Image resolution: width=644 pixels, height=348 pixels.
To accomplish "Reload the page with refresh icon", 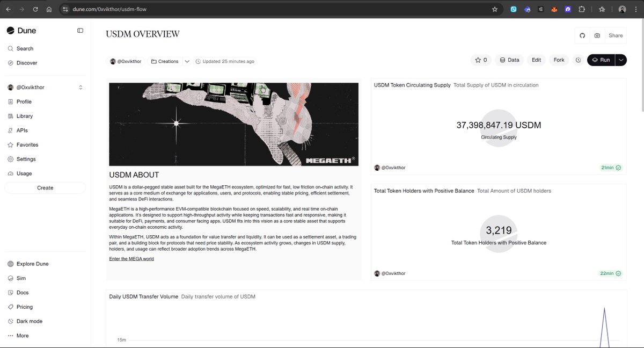I will pos(35,9).
